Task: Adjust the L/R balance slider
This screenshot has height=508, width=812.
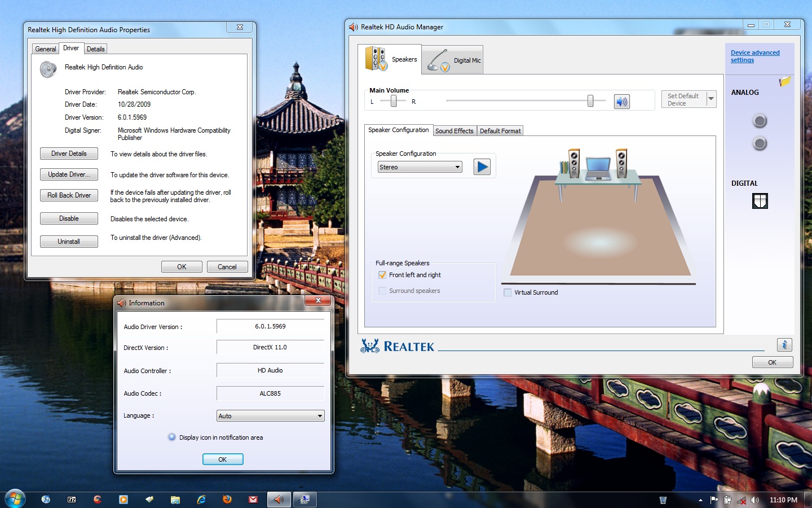Action: pos(394,101)
